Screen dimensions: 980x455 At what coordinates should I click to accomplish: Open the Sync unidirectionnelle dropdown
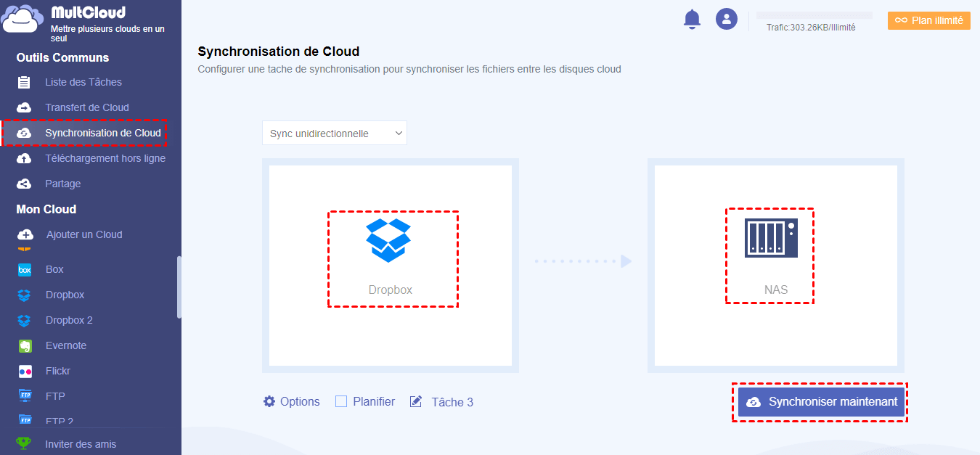(335, 134)
